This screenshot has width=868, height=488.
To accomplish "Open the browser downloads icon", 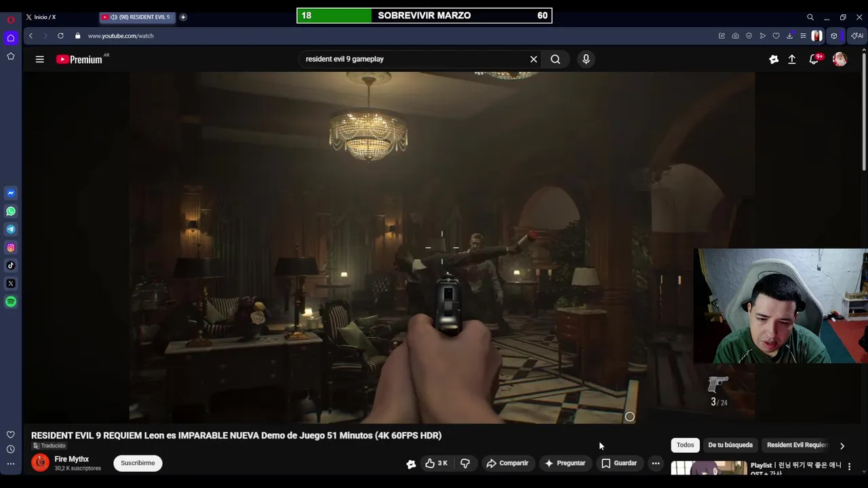I will 789,36.
